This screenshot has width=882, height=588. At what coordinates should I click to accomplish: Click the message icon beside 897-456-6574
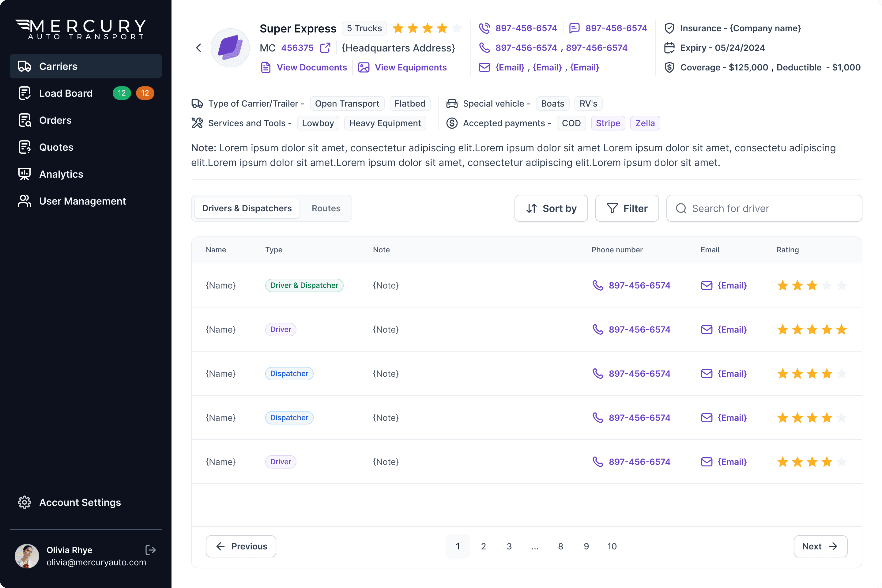[574, 28]
